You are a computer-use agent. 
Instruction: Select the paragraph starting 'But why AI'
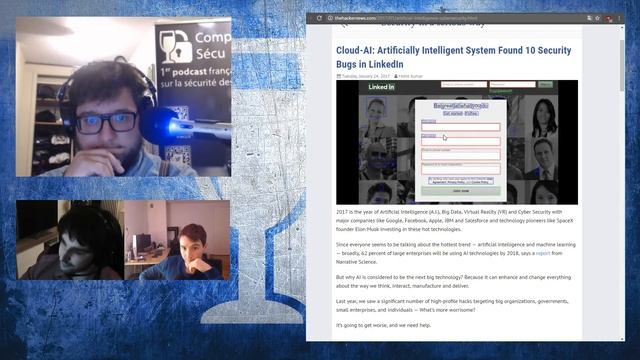tap(453, 281)
